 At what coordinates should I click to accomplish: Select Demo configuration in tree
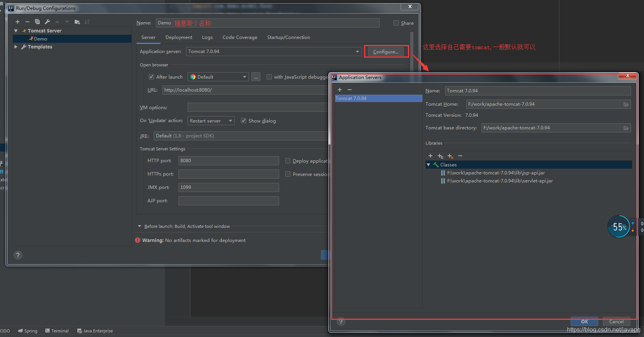[72, 39]
